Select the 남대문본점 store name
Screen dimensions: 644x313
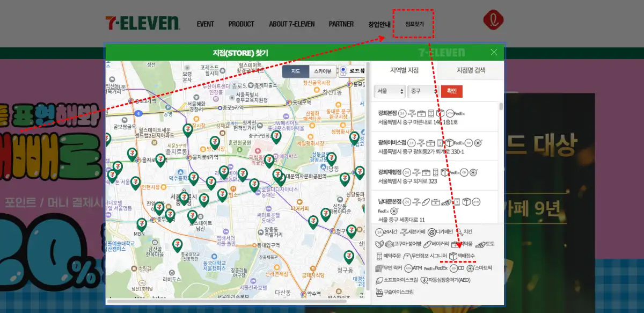tap(390, 202)
